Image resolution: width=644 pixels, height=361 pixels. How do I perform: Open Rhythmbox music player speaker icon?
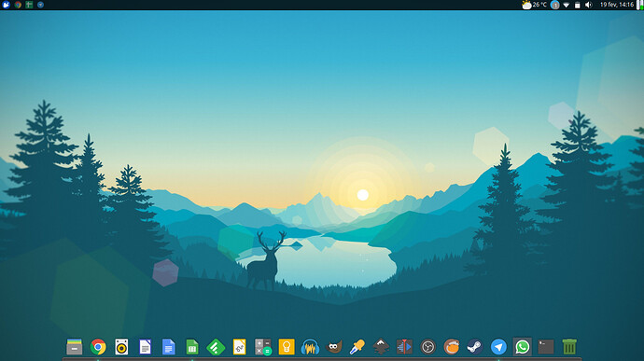121,347
